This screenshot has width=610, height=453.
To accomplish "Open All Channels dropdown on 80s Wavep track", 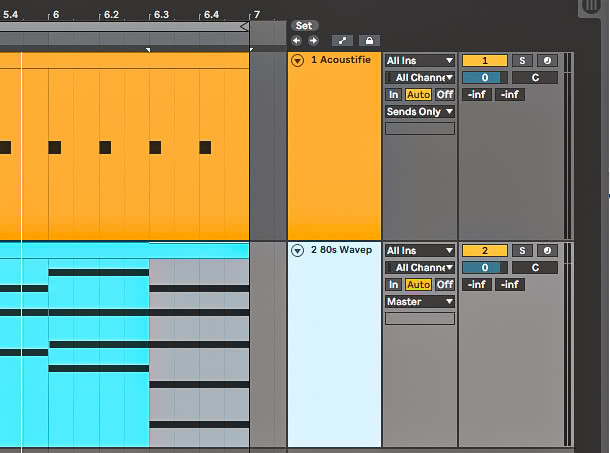I will [x=420, y=268].
